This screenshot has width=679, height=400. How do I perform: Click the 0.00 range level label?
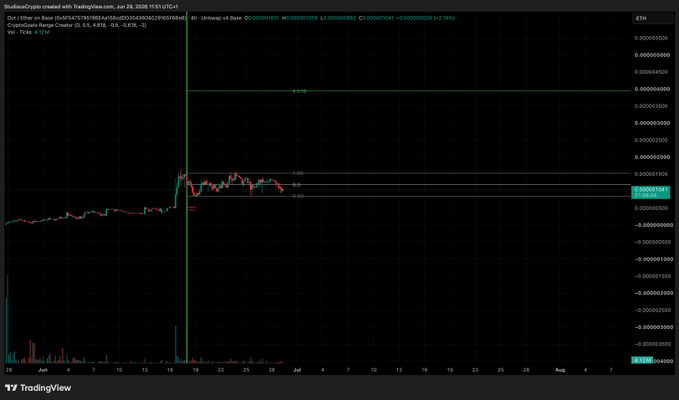pyautogui.click(x=297, y=196)
